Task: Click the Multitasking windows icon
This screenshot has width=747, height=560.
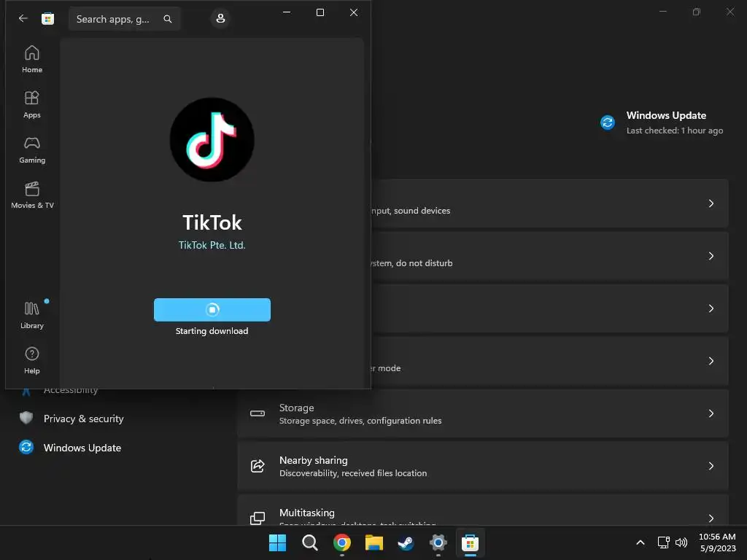Action: pos(258,518)
